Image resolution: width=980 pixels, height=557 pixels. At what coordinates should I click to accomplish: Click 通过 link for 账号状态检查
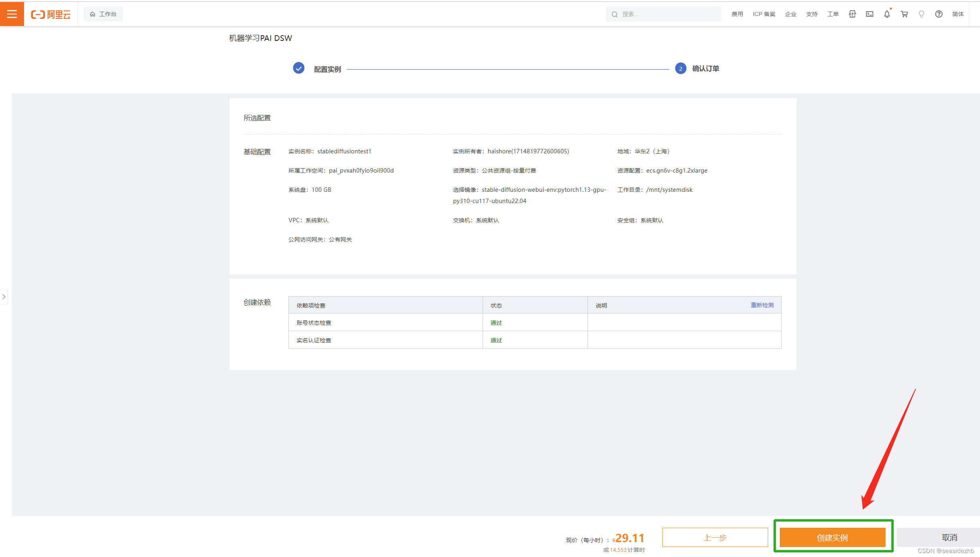[x=496, y=322]
